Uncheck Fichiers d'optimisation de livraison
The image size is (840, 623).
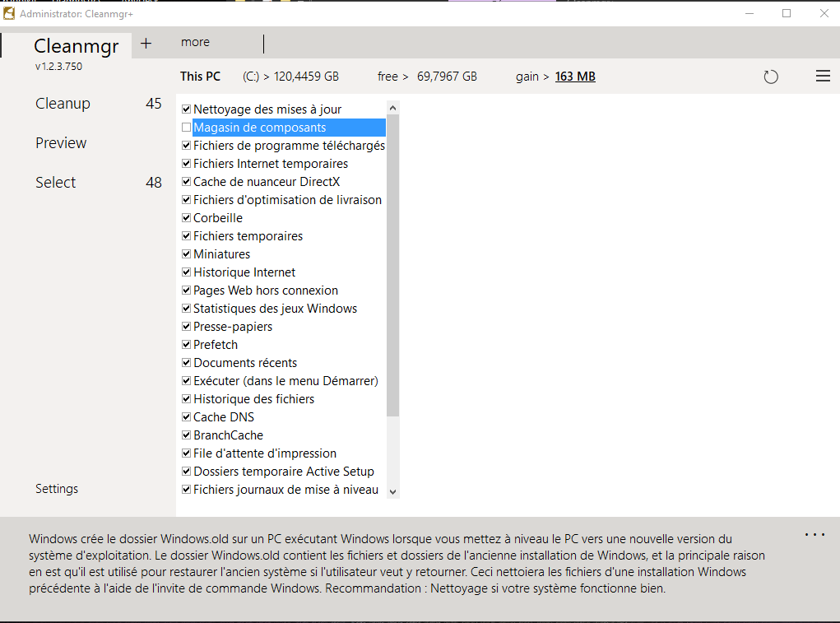click(187, 200)
